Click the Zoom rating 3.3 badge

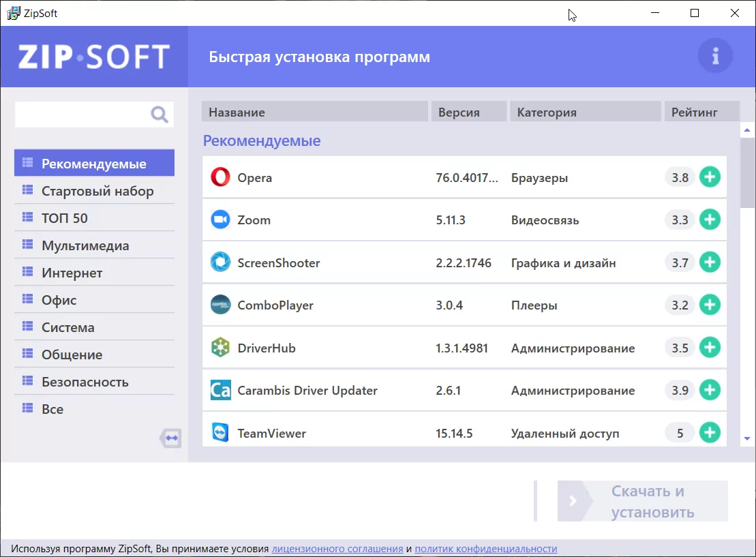pyautogui.click(x=680, y=220)
